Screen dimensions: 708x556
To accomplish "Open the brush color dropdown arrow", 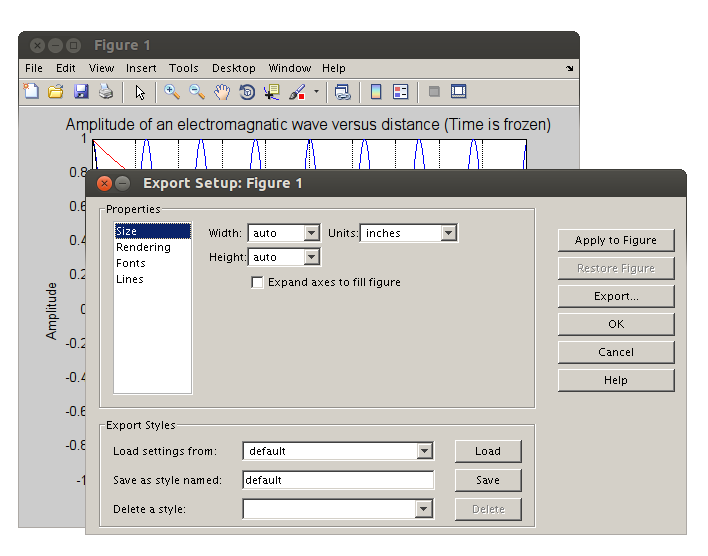I will [x=316, y=92].
